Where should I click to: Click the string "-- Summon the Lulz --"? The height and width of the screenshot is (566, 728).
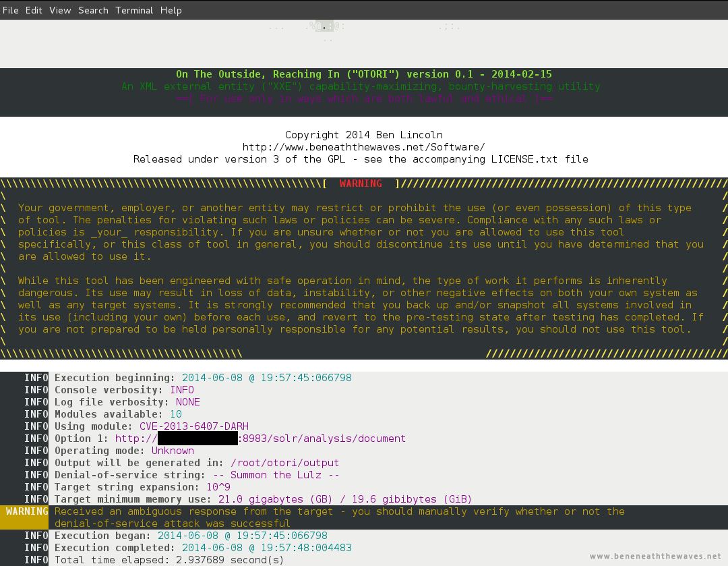point(276,475)
